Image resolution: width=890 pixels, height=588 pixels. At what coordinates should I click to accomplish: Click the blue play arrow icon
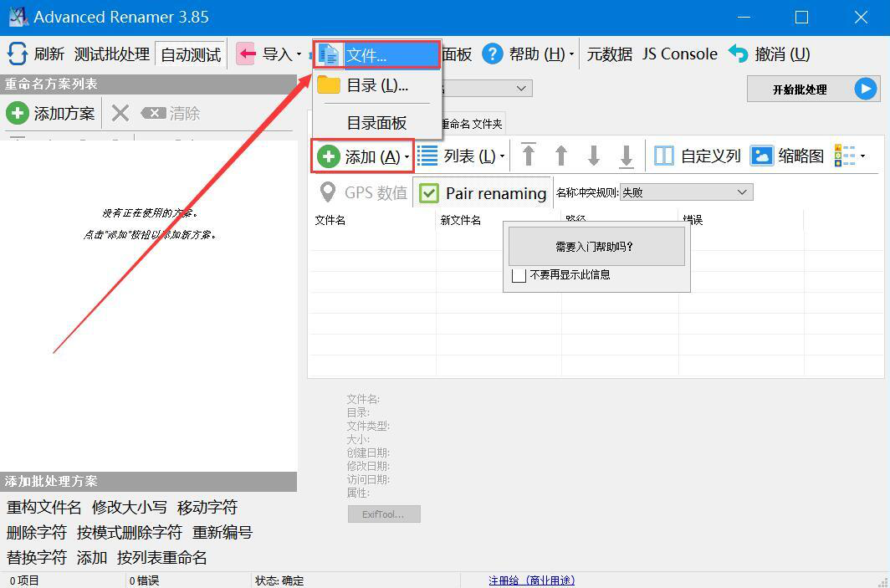(866, 89)
